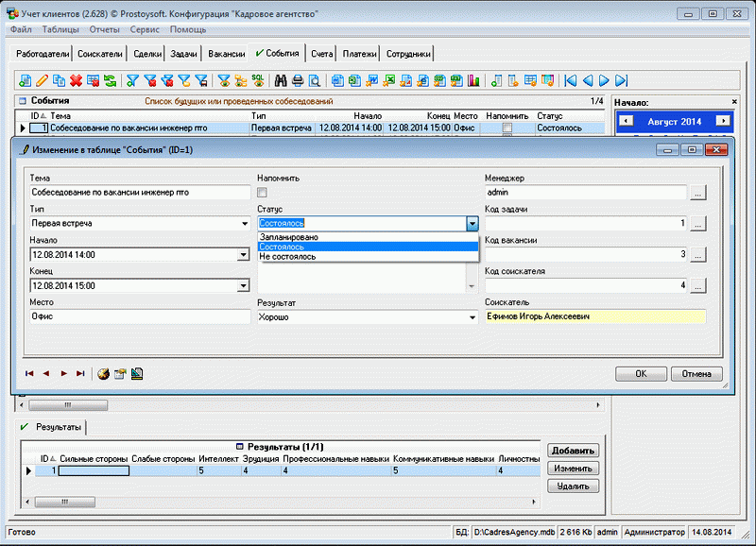Viewport: 756px width, 546px height.
Task: Click the binoculars search icon
Action: 281,80
